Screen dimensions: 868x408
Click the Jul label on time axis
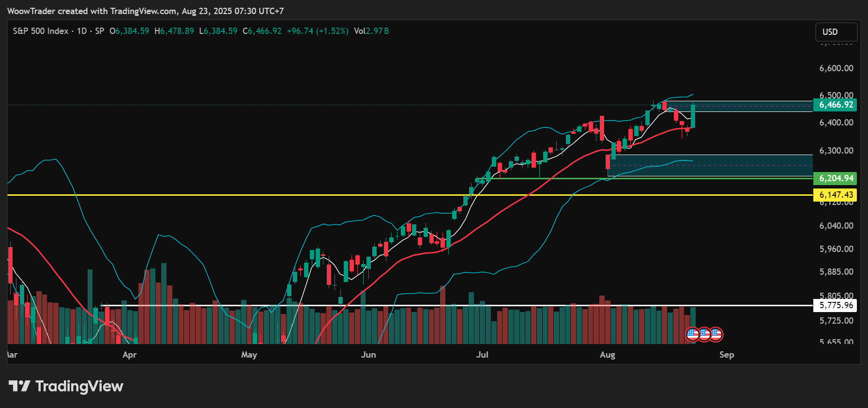[482, 355]
